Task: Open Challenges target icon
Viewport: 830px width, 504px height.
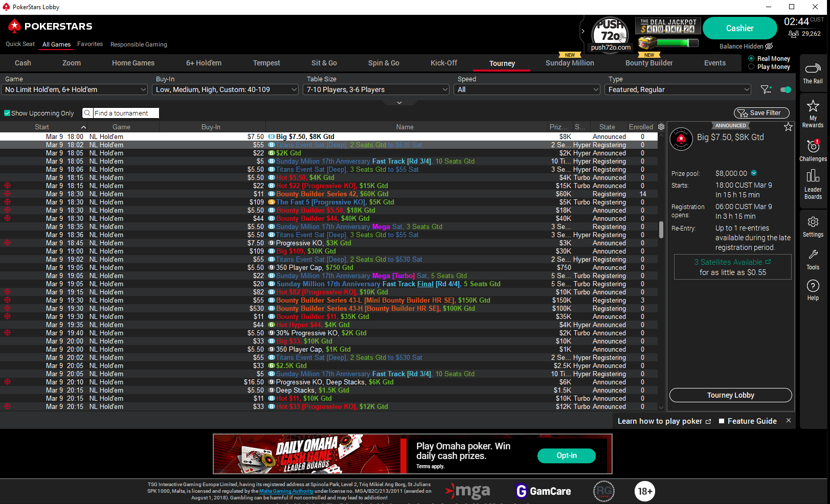Action: pyautogui.click(x=813, y=150)
